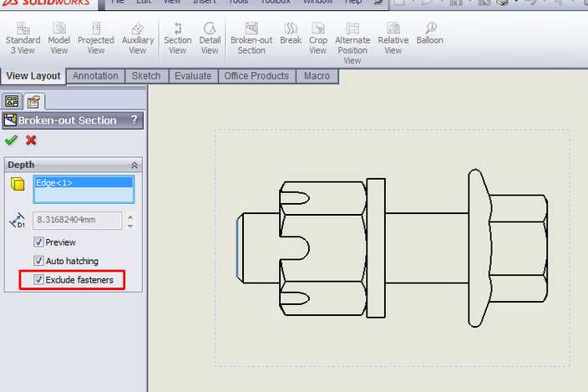Add a Balloon annotation
This screenshot has width=588, height=392.
(430, 33)
